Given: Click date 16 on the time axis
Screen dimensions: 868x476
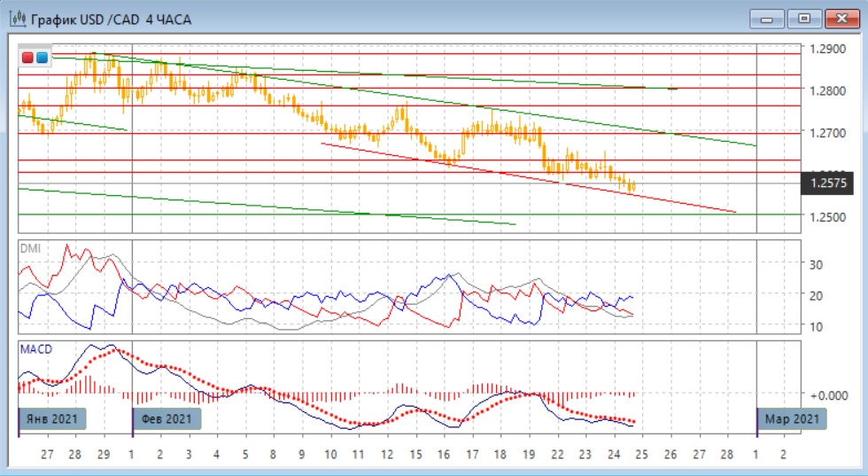Looking at the screenshot, I should coord(444,454).
